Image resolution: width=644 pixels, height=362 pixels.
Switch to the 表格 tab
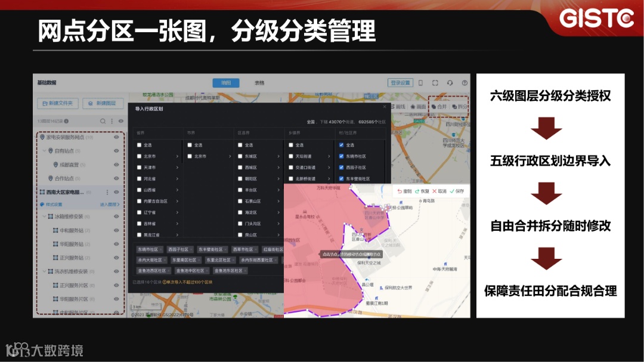tap(259, 82)
